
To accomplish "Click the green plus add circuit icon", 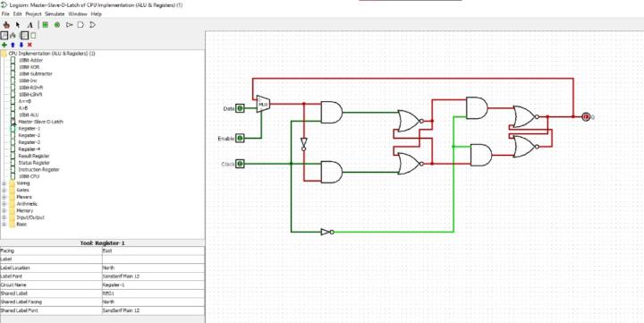I will tap(4, 45).
